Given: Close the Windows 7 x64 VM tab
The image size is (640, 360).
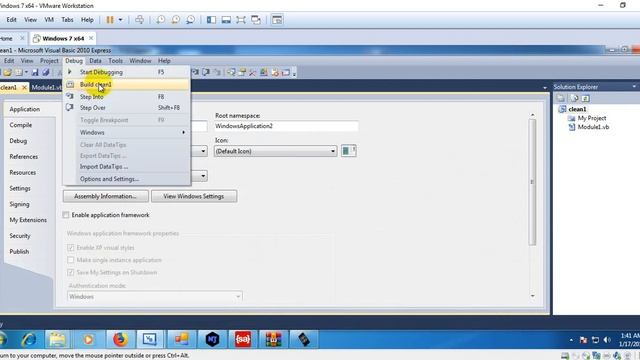Looking at the screenshot, I should pos(91,38).
